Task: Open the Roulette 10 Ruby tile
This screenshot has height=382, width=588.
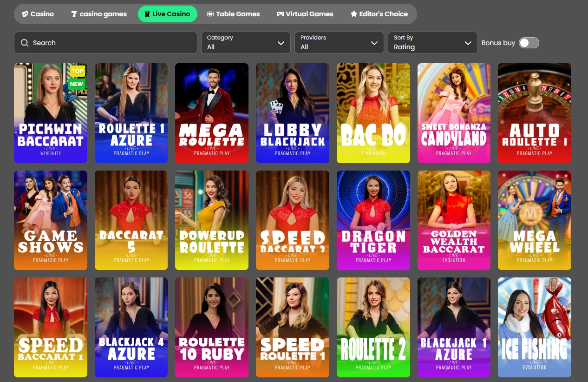Action: (212, 328)
